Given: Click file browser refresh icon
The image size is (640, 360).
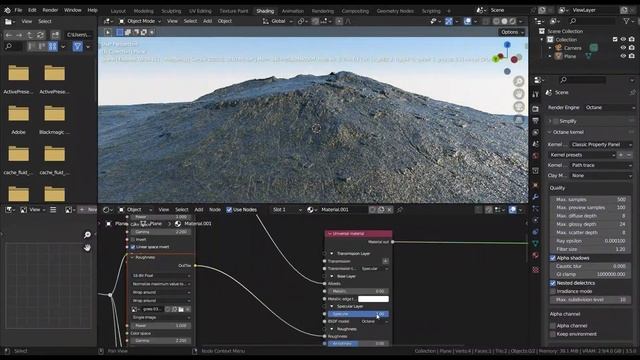Looking at the screenshot, I should [x=40, y=35].
